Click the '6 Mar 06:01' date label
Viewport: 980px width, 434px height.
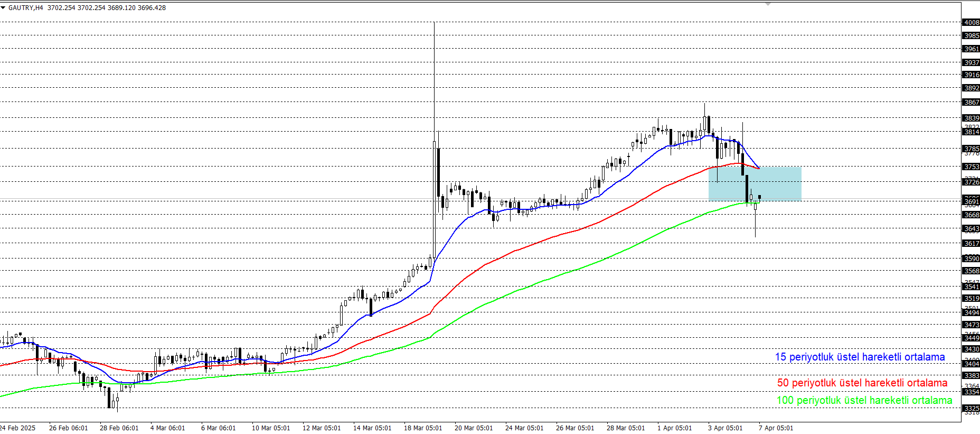click(x=219, y=428)
